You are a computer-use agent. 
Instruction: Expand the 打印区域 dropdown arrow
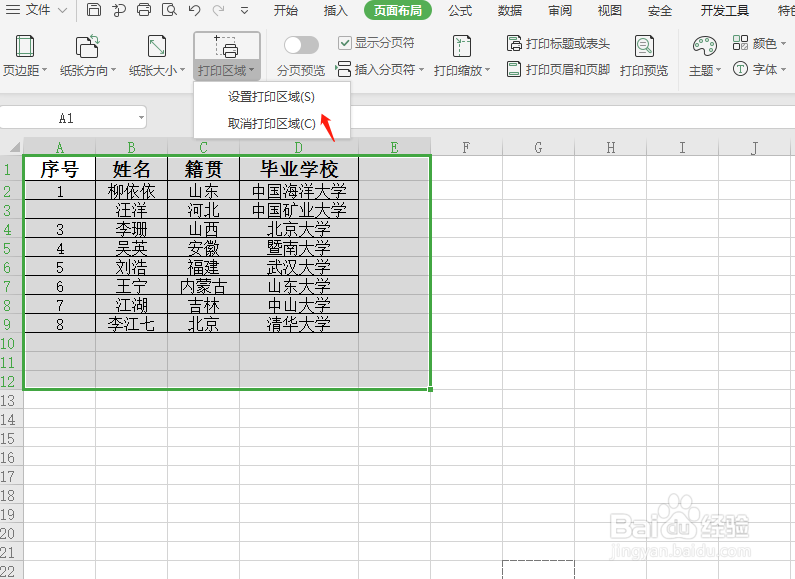(x=251, y=70)
